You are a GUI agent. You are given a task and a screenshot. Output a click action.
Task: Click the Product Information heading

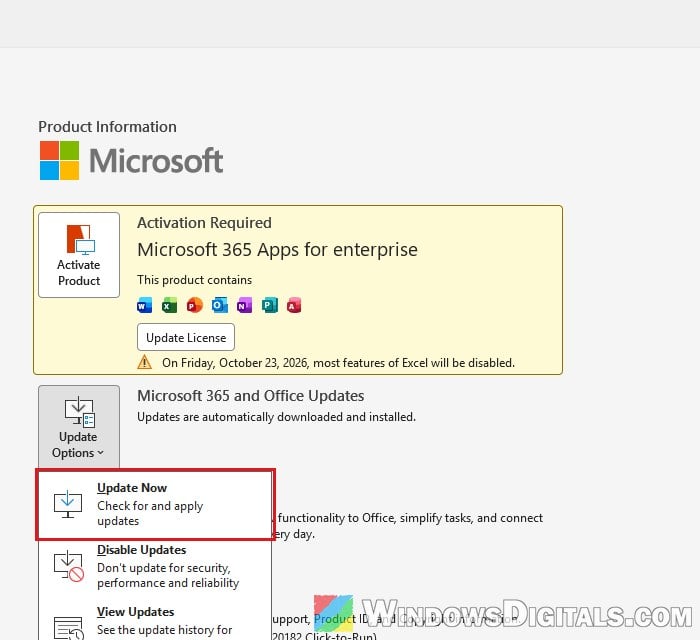click(x=107, y=127)
